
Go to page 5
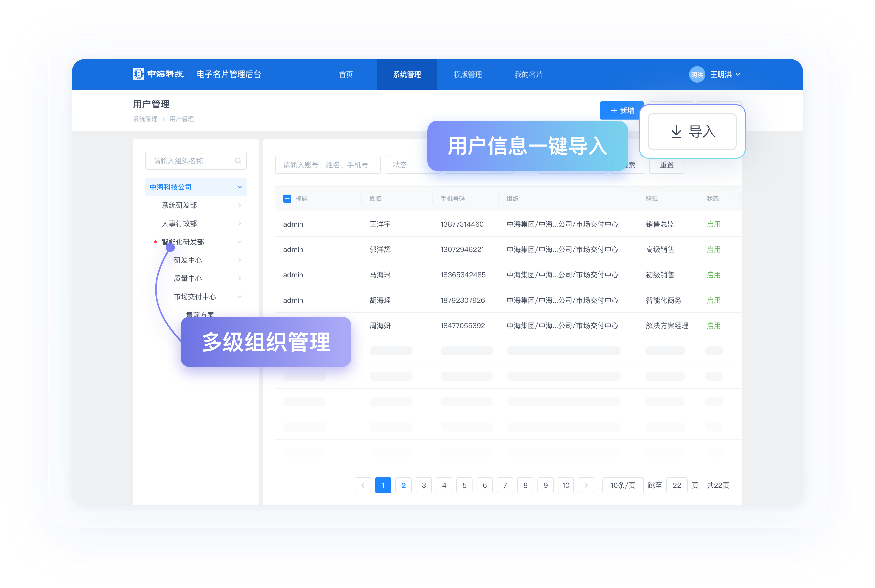[464, 485]
